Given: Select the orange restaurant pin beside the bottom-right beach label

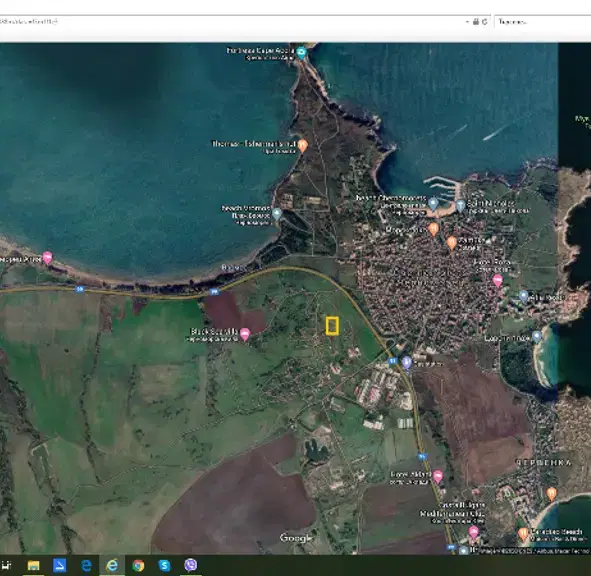Looking at the screenshot, I should tap(523, 534).
